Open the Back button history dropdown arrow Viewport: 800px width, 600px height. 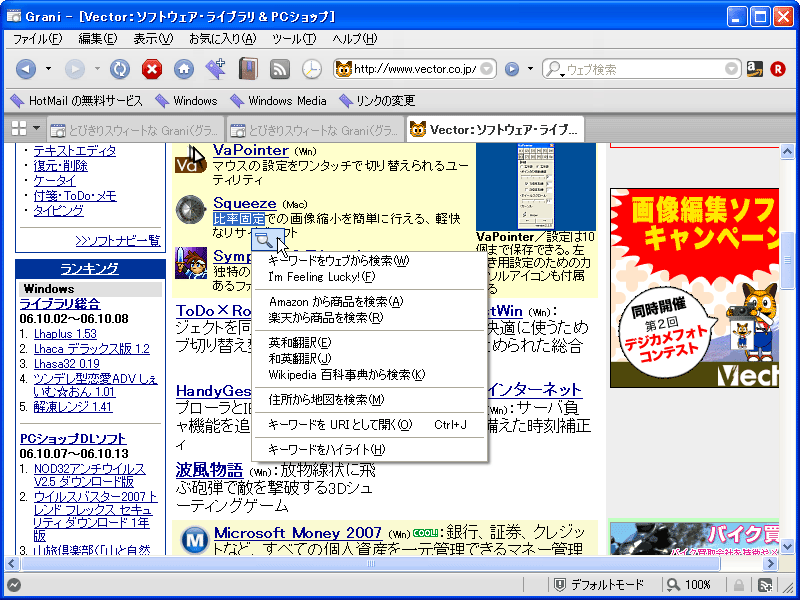48,68
